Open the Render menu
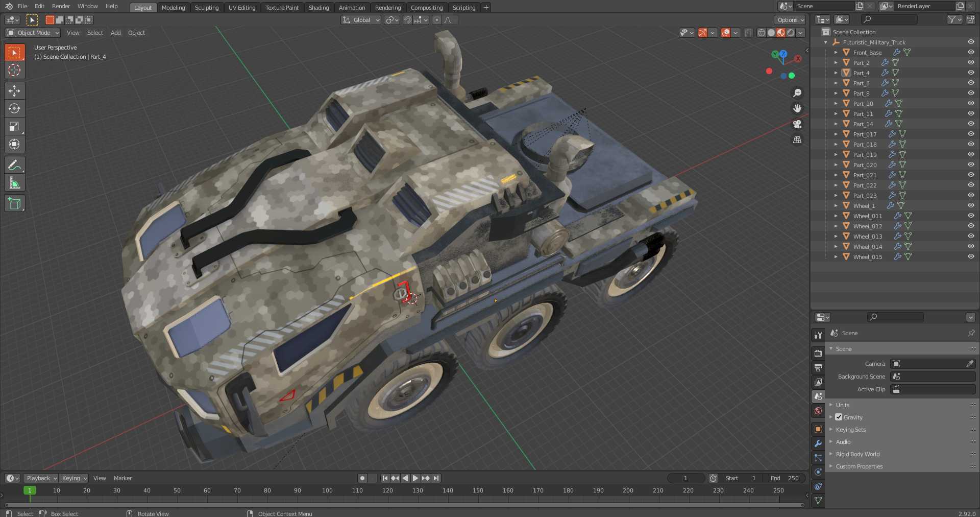This screenshot has width=980, height=517. point(61,6)
